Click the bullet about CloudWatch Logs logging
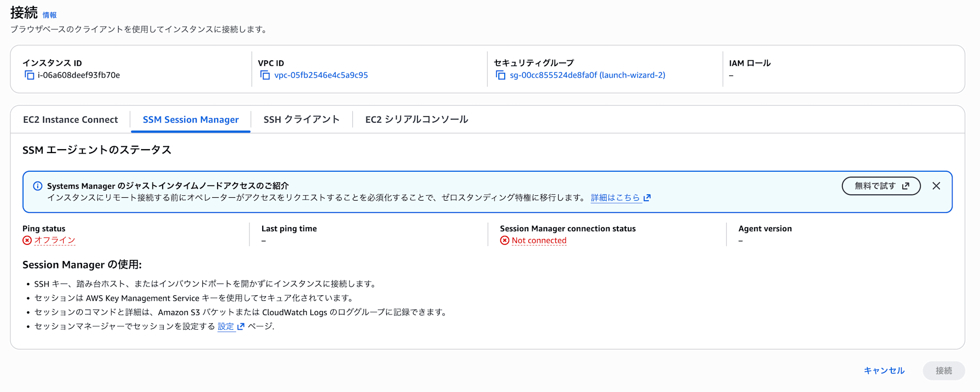980x392 pixels. (x=241, y=313)
